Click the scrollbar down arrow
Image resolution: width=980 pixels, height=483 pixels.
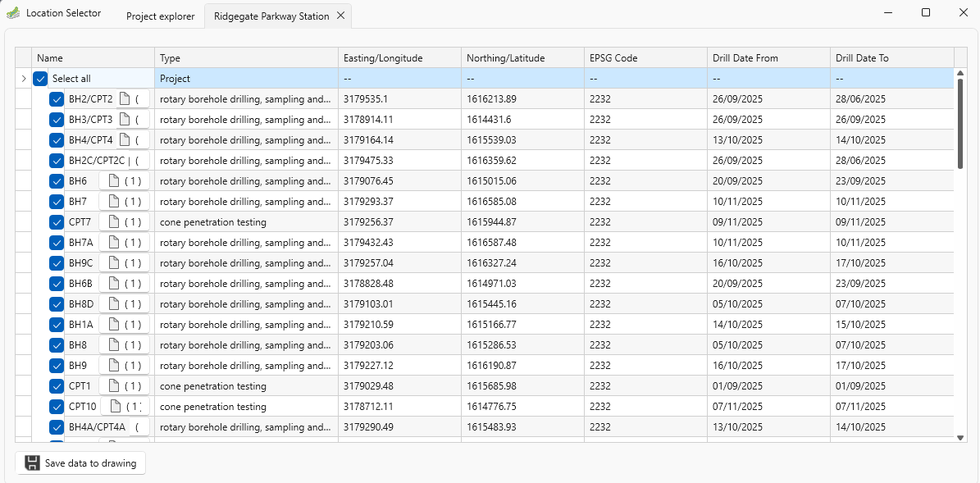[x=961, y=438]
